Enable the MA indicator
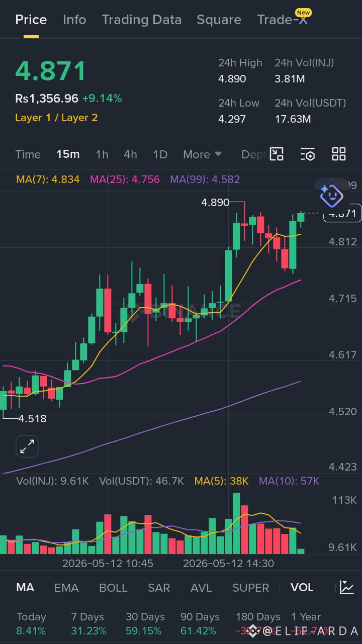This screenshot has height=644, width=362. 25,587
